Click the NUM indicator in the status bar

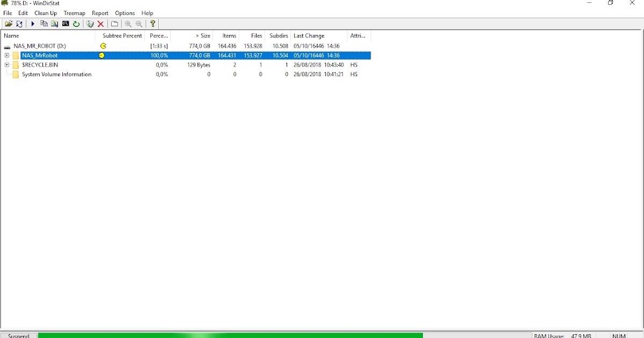tap(619, 335)
